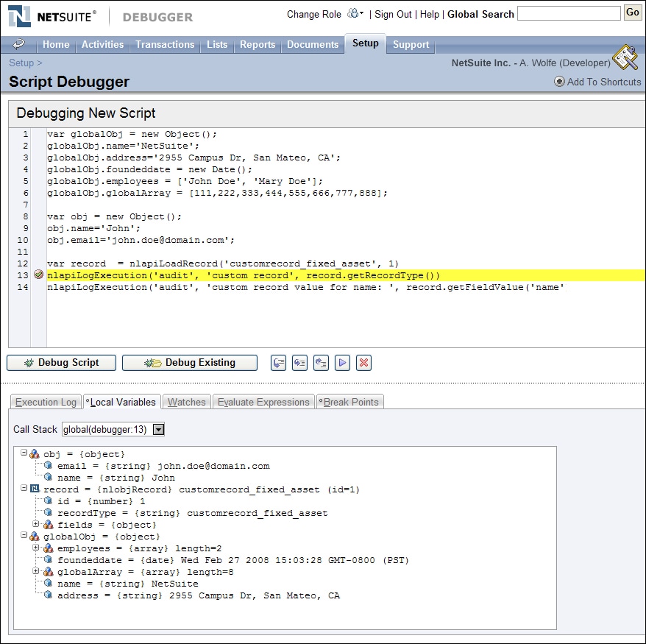Click line number 12 in the gutter
The width and height of the screenshot is (646, 644).
tap(23, 263)
